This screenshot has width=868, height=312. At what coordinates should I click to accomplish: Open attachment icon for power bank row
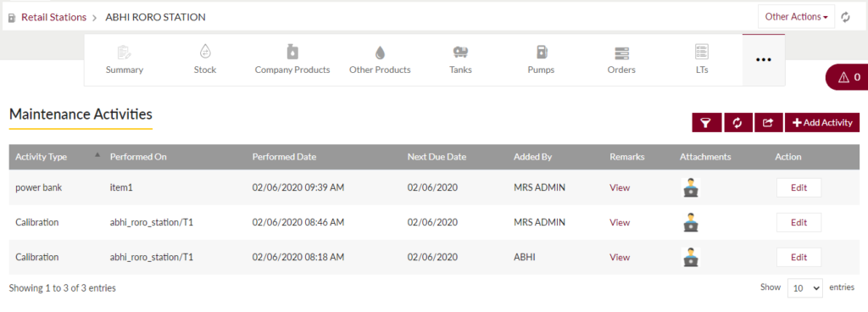click(691, 187)
